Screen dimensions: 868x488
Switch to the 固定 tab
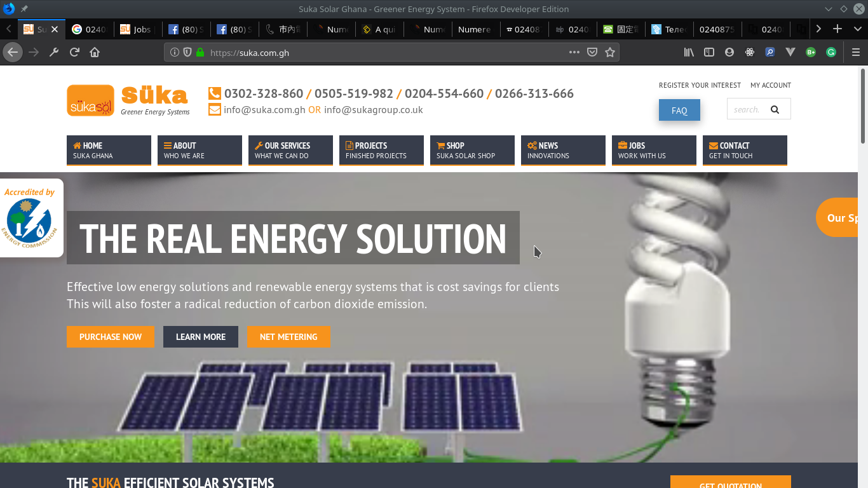click(x=620, y=29)
